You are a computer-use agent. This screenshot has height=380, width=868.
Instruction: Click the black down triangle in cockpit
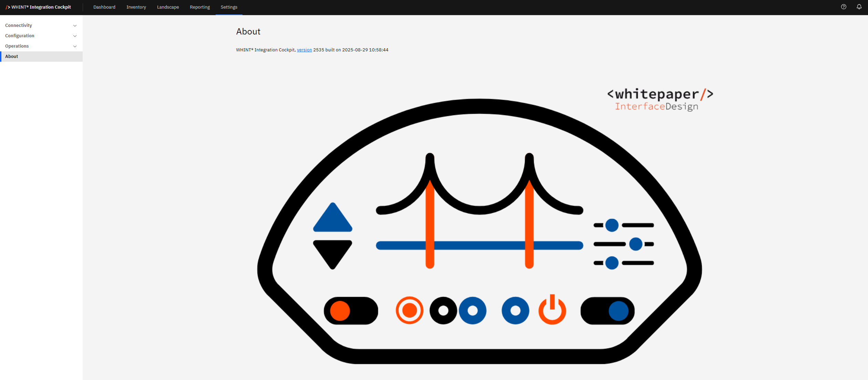332,252
